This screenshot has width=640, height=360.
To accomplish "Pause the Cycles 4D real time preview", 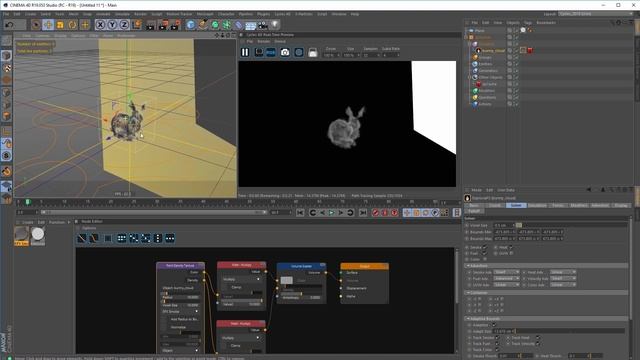I will pyautogui.click(x=245, y=52).
